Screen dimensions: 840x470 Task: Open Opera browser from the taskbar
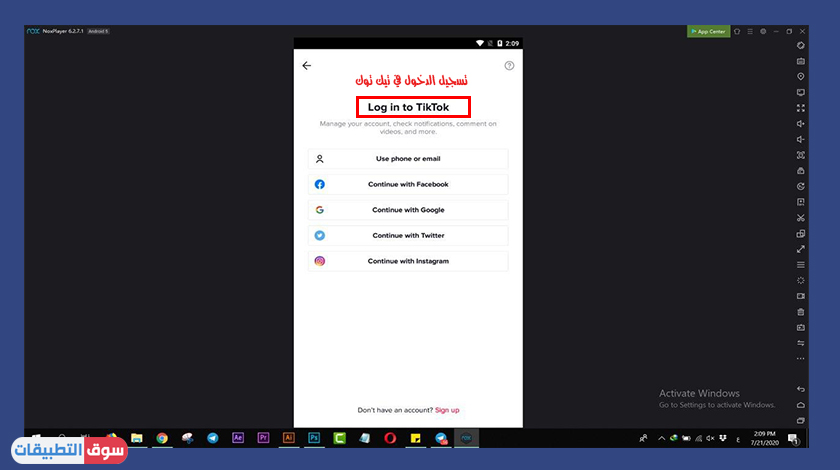point(390,438)
